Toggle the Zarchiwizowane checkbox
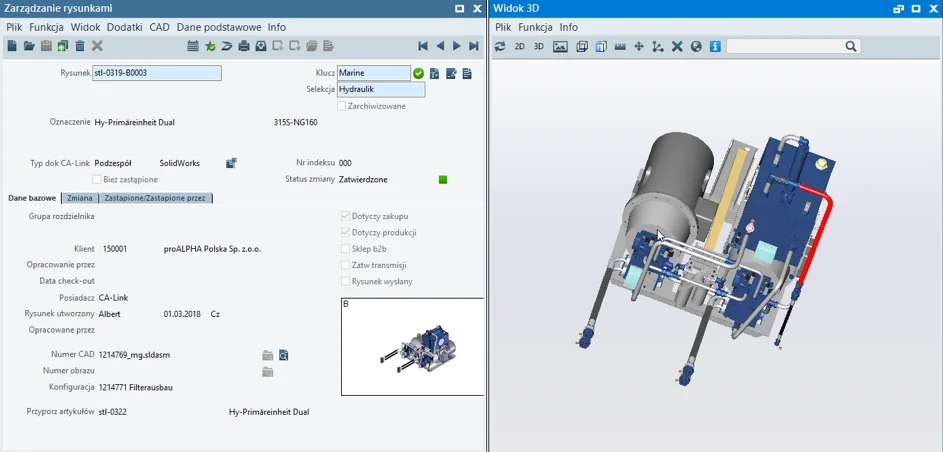 coord(342,106)
